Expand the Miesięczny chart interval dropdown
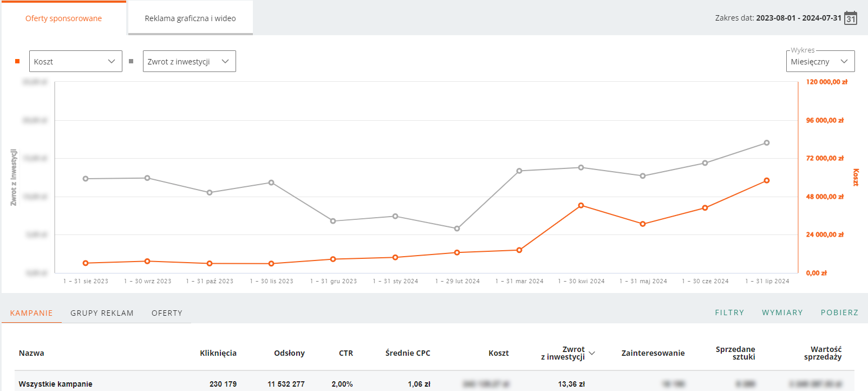868x391 pixels. [820, 61]
